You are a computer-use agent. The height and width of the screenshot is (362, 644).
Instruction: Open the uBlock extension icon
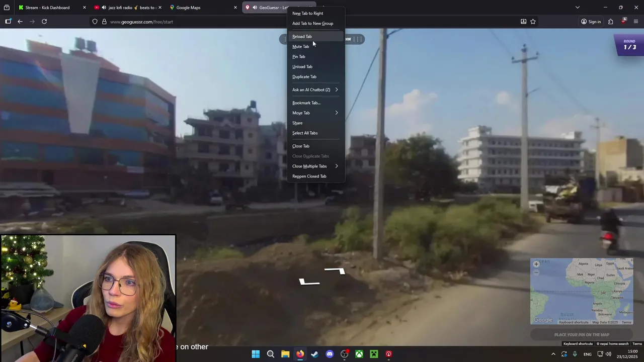coord(623,21)
